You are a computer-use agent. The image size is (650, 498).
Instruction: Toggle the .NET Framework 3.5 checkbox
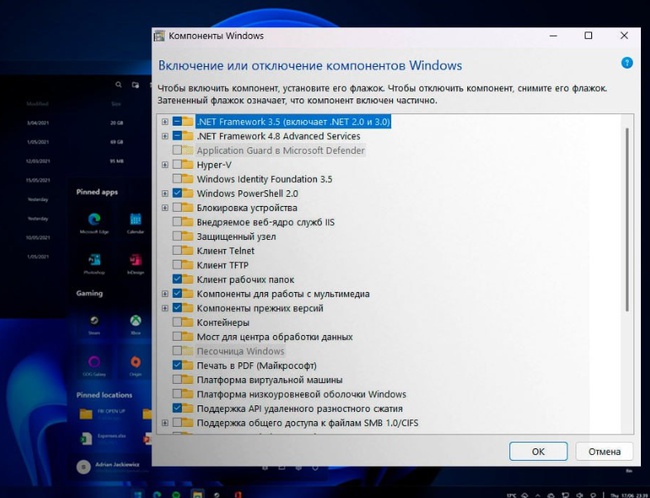(177, 121)
